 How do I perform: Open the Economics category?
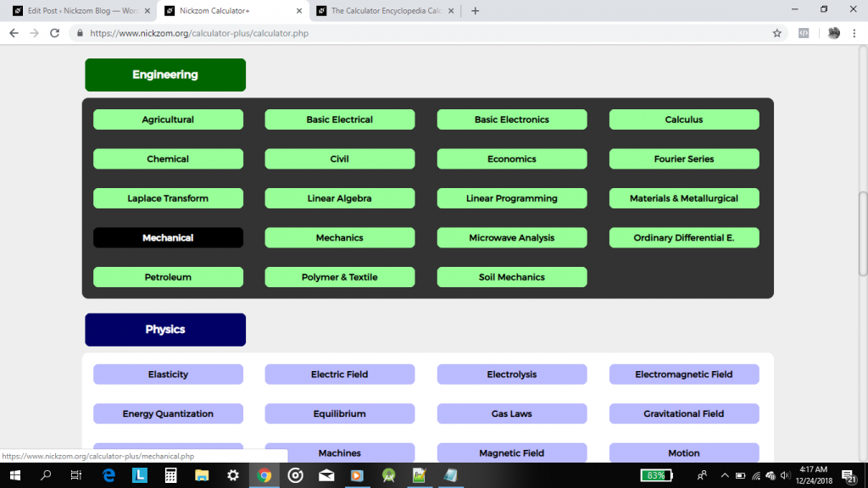[x=512, y=158]
